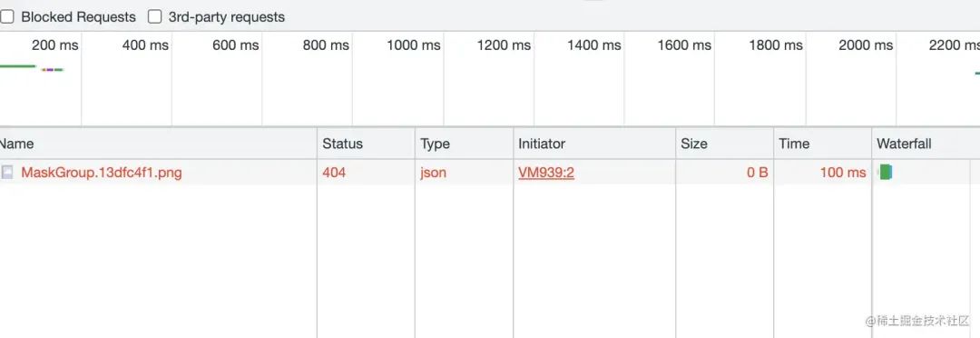This screenshot has height=338, width=980.
Task: Open the VM939:2 initiator link
Action: [545, 173]
